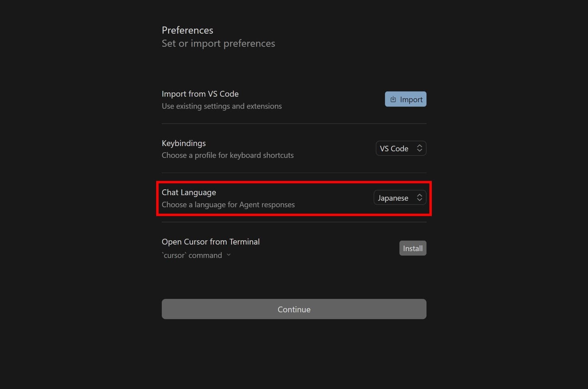Click the `cursor` command text

(192, 255)
